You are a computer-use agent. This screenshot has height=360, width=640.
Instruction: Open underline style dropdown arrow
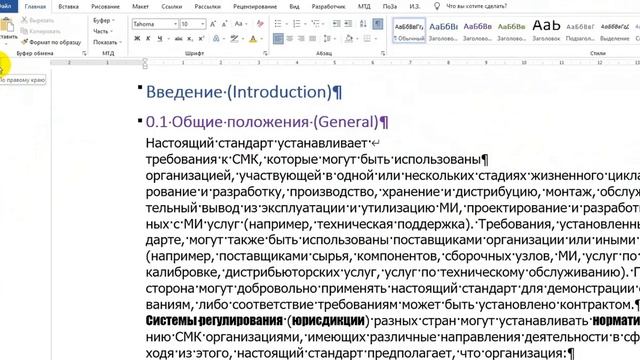tap(168, 39)
